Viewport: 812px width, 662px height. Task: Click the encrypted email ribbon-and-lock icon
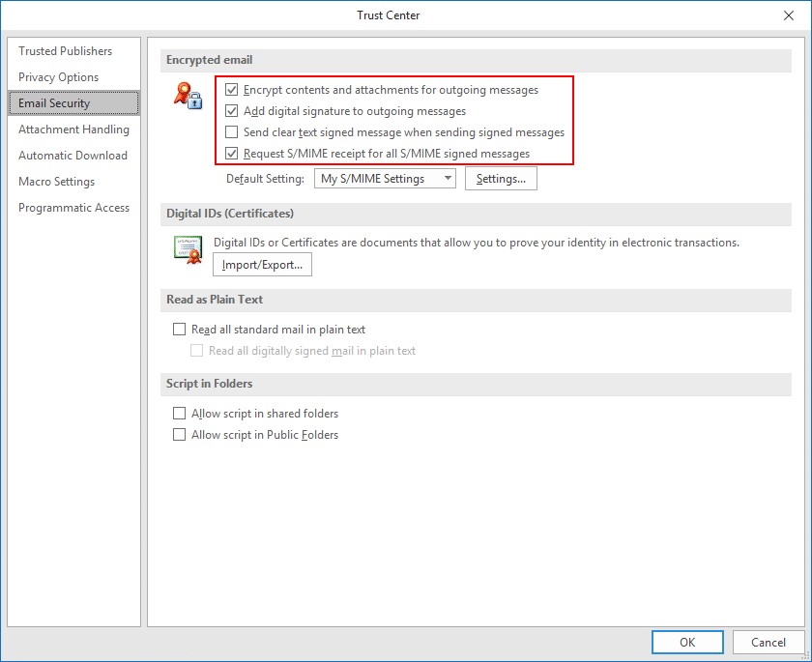(188, 96)
